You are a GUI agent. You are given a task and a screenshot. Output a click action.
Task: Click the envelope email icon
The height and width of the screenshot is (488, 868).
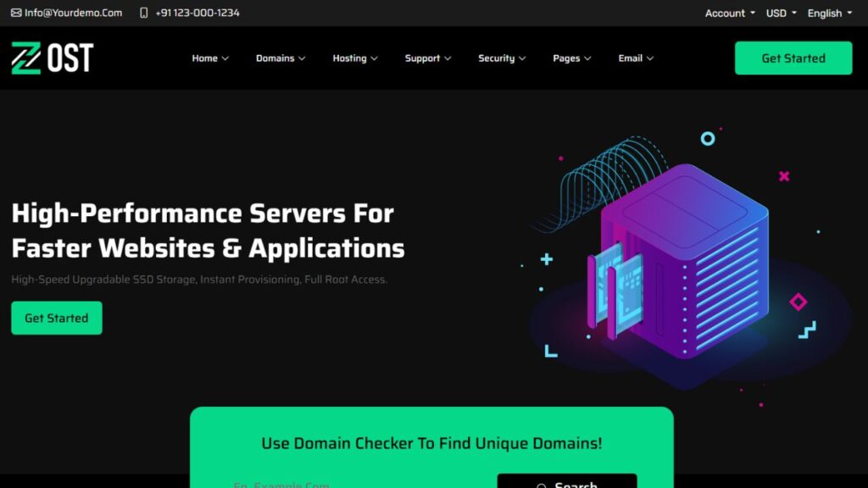click(x=16, y=13)
